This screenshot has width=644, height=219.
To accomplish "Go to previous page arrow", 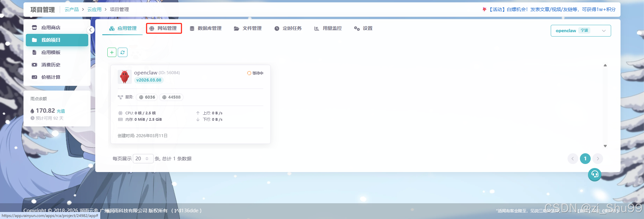I will (573, 159).
